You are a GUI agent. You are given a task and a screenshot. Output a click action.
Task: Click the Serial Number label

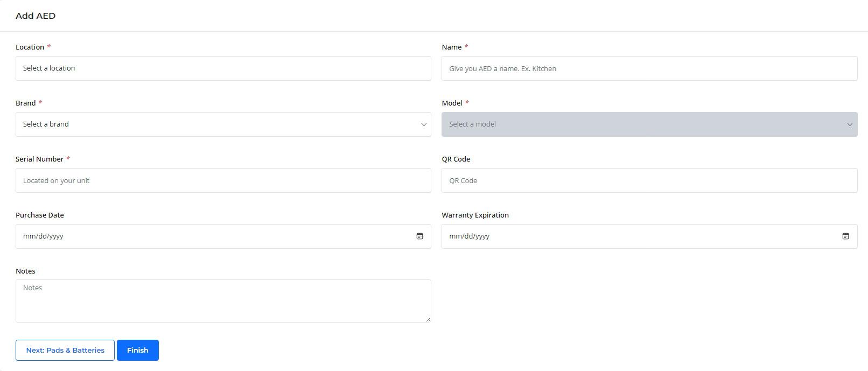[x=39, y=159]
